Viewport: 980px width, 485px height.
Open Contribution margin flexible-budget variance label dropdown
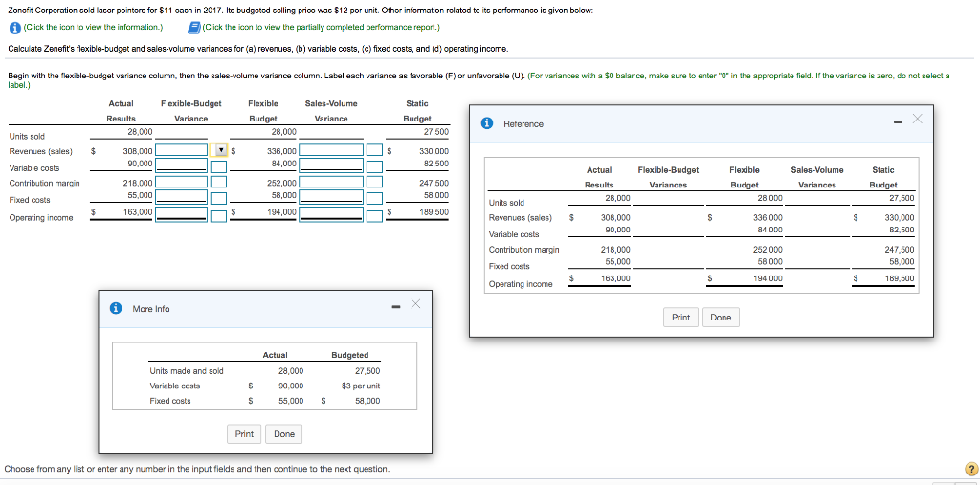[x=219, y=183]
